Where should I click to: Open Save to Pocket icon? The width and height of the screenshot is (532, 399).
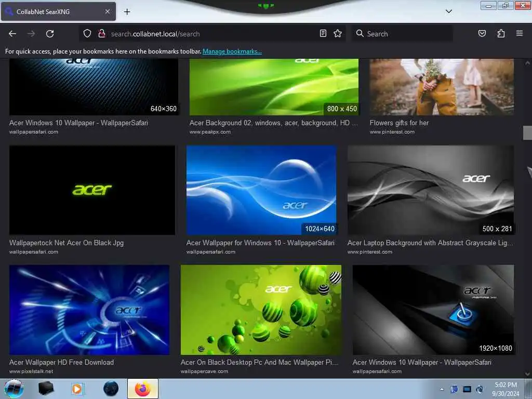click(482, 33)
